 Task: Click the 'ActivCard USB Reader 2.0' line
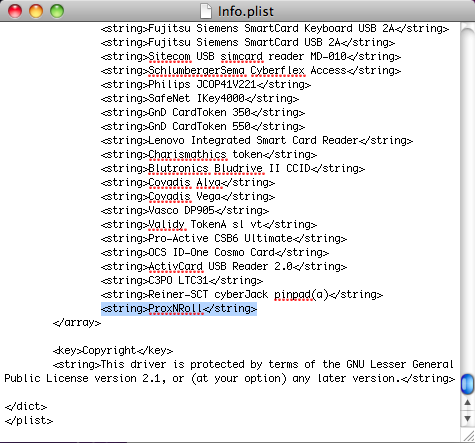tap(224, 267)
